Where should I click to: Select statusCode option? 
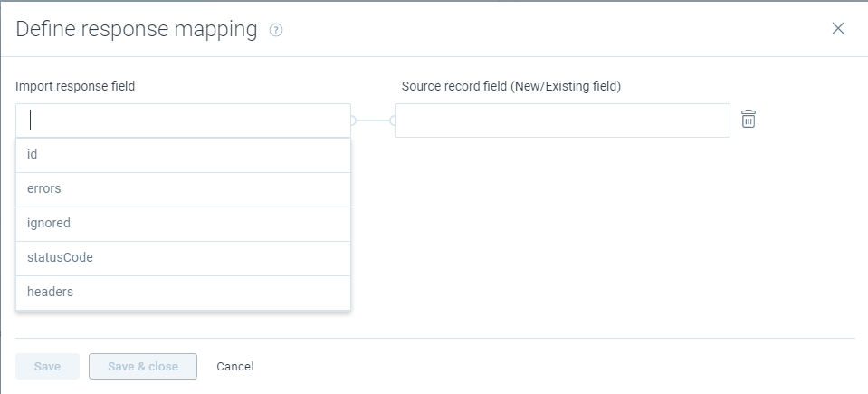pos(183,258)
